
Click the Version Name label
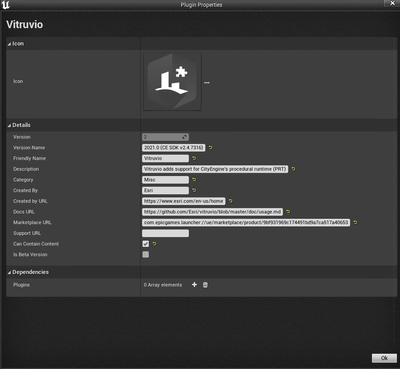29,148
